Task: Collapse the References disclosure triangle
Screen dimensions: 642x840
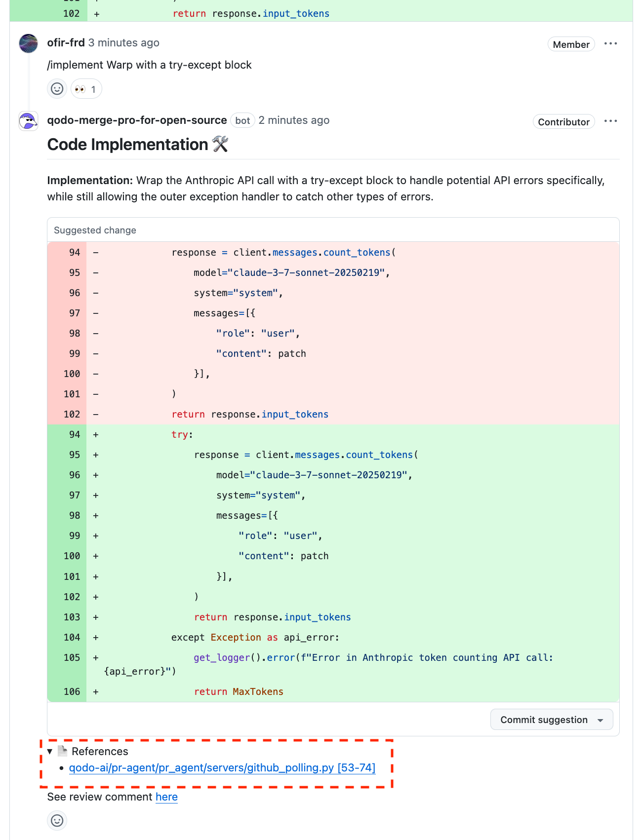Action: 50,751
